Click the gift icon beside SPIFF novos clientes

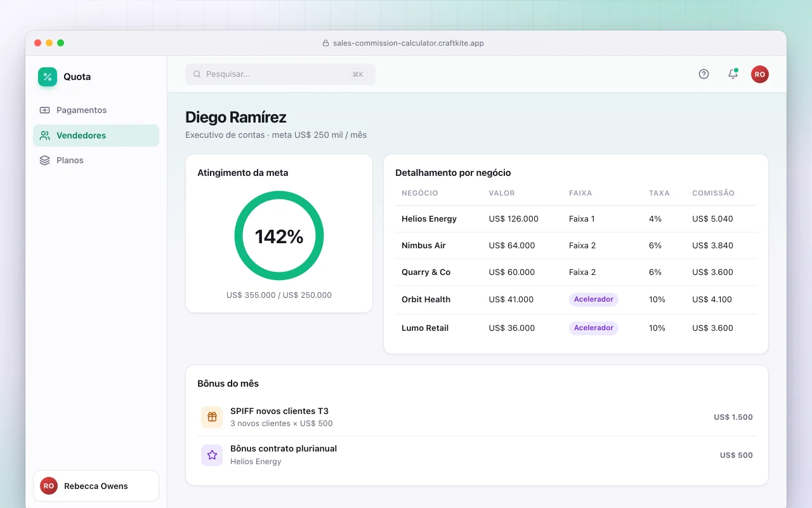(212, 417)
